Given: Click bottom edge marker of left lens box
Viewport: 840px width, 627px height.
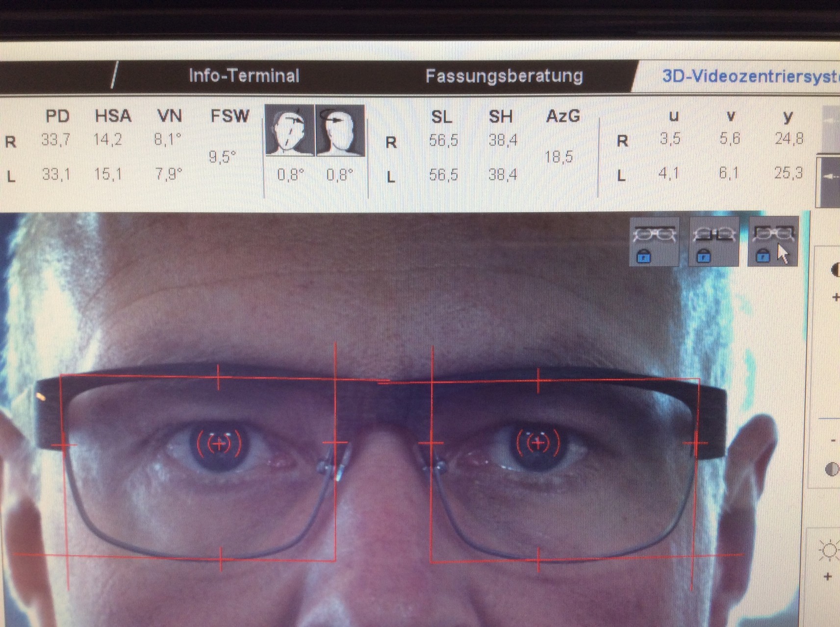Looking at the screenshot, I should (538, 560).
